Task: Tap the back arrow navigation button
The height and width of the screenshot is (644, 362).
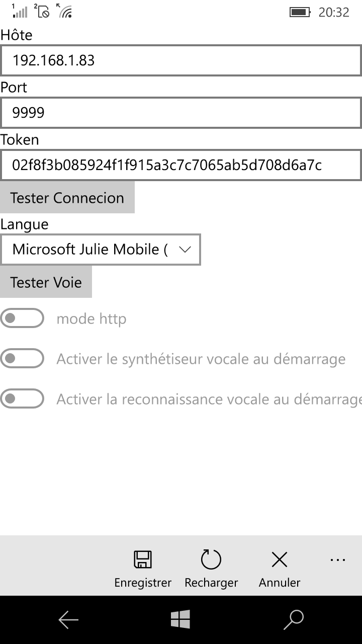Action: pyautogui.click(x=68, y=620)
